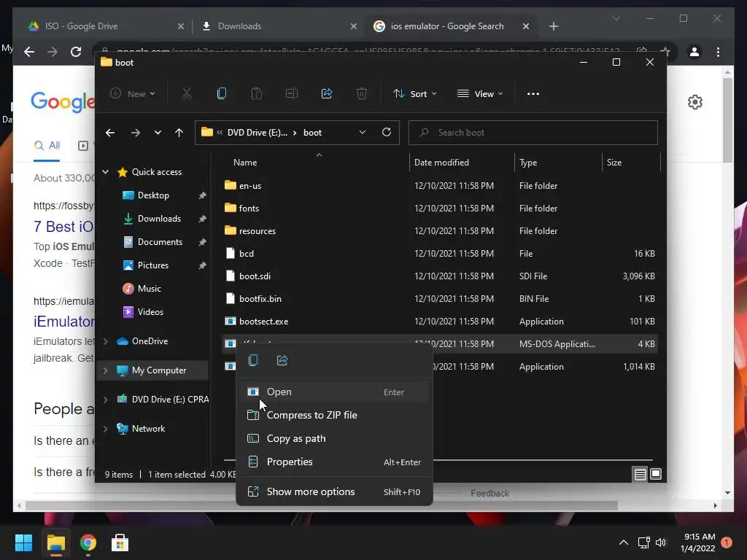Switch to ISO - Google Drive tab
Image resolution: width=747 pixels, height=560 pixels.
coord(106,26)
